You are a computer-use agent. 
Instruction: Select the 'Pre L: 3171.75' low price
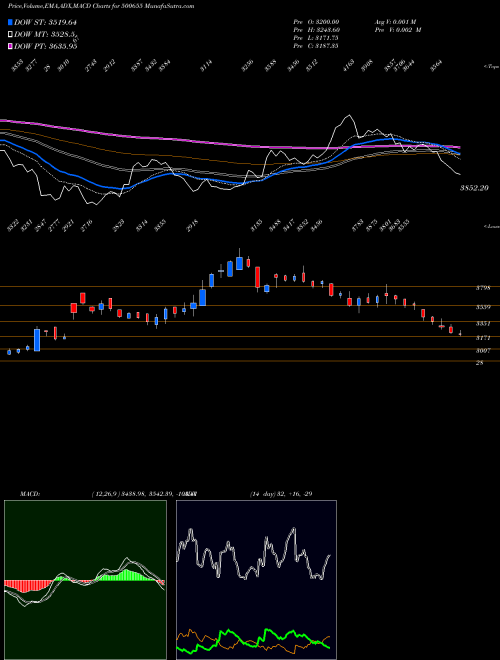point(316,38)
